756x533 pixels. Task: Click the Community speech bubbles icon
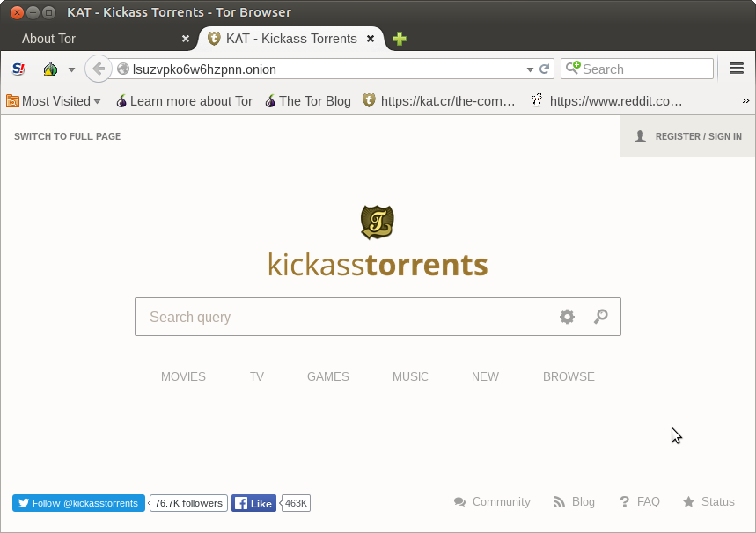pyautogui.click(x=460, y=502)
